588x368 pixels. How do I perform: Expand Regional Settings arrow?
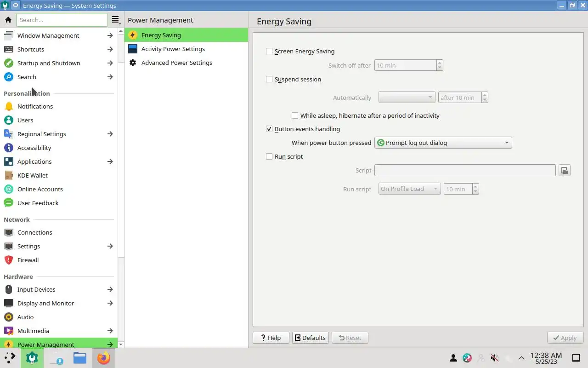pos(110,134)
